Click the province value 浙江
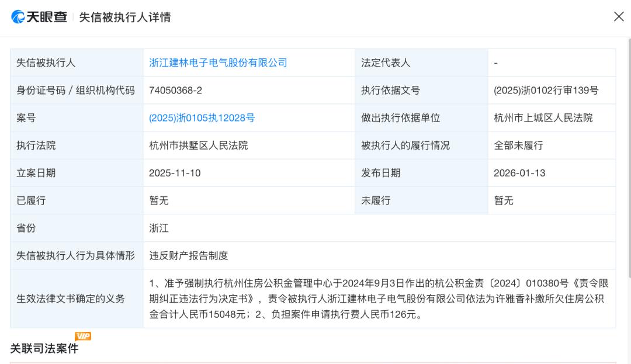Image resolution: width=631 pixels, height=364 pixels. click(x=159, y=228)
